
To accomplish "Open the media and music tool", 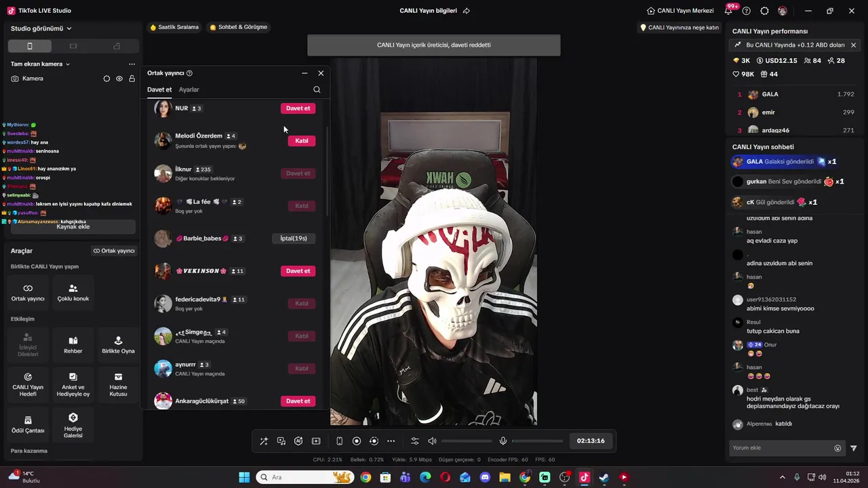I will coord(281,441).
